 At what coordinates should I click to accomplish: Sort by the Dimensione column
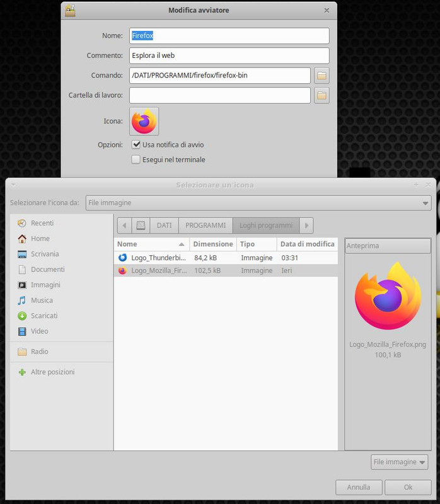(213, 244)
